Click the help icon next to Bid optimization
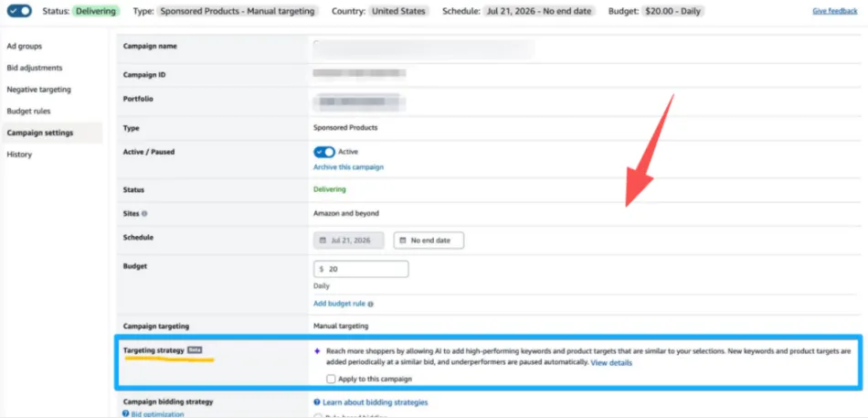This screenshot has width=868, height=418. tap(126, 414)
